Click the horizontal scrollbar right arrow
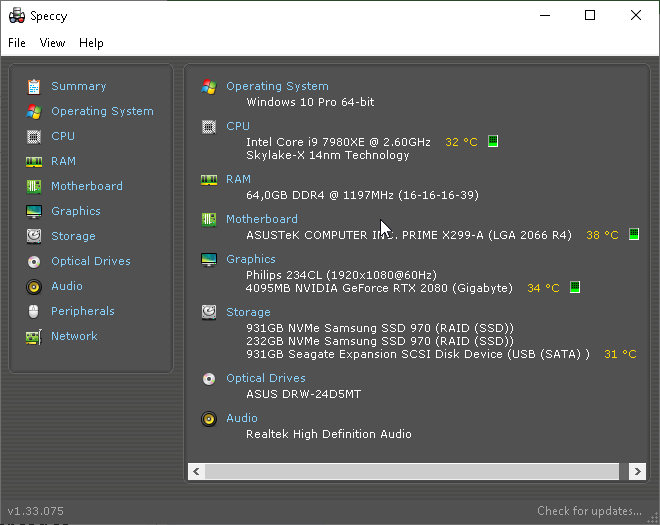The width and height of the screenshot is (660, 525). (x=637, y=471)
